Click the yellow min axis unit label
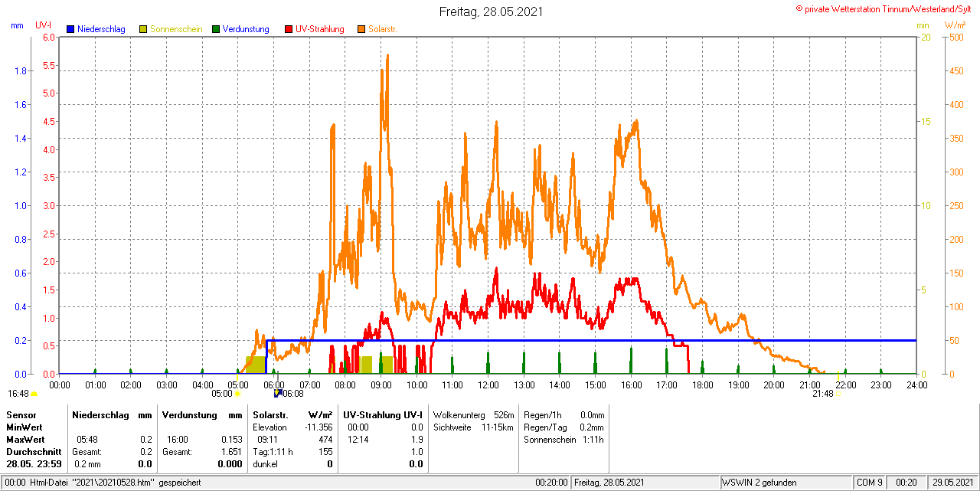Image resolution: width=980 pixels, height=491 pixels. 923,25
